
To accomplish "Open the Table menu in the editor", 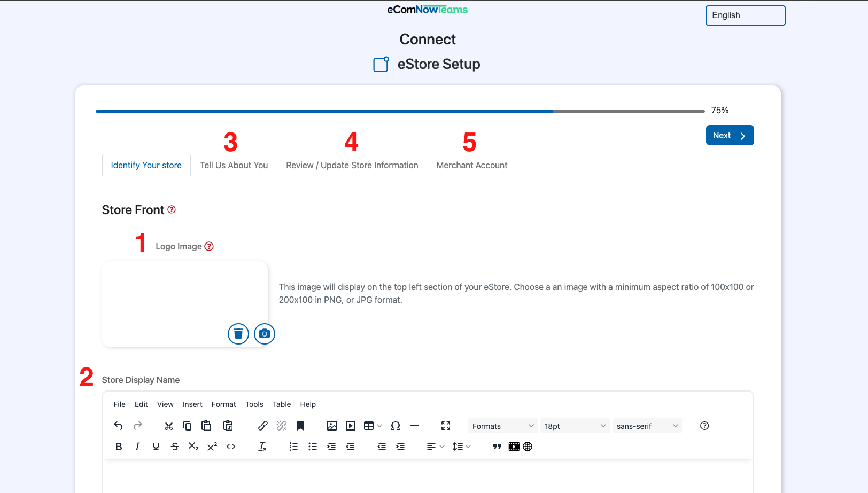I will pyautogui.click(x=282, y=404).
